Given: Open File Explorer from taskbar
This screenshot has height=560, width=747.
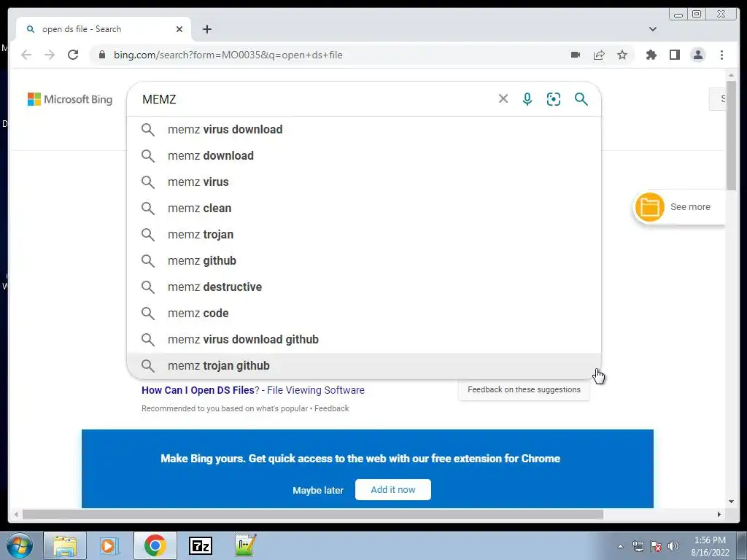Looking at the screenshot, I should [65, 545].
